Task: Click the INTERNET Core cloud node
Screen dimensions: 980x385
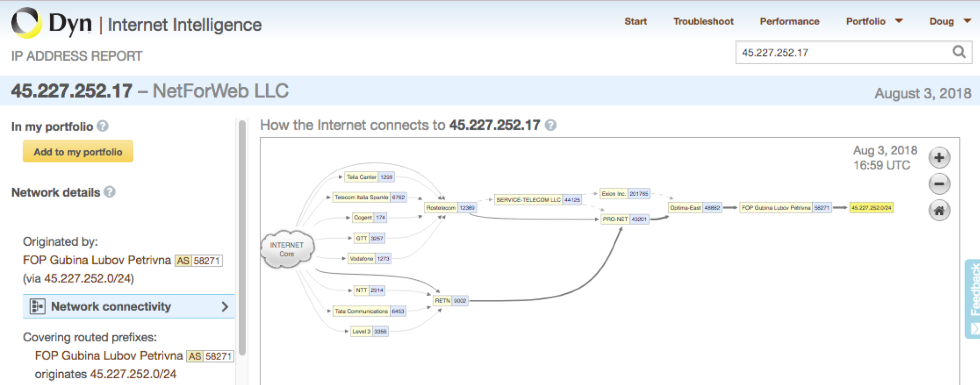Action: 287,249
